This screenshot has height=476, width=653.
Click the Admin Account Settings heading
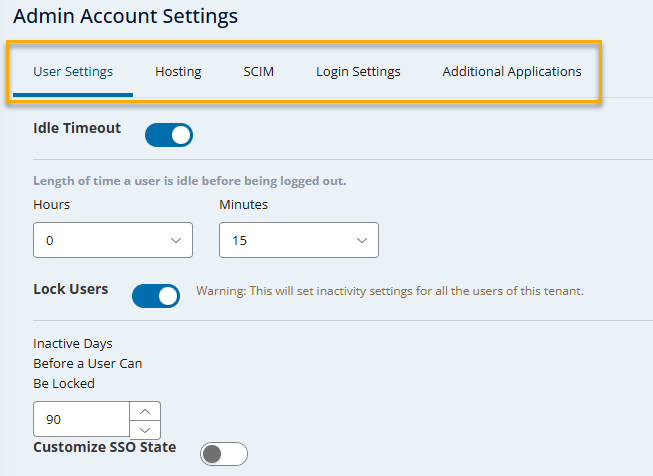(126, 16)
